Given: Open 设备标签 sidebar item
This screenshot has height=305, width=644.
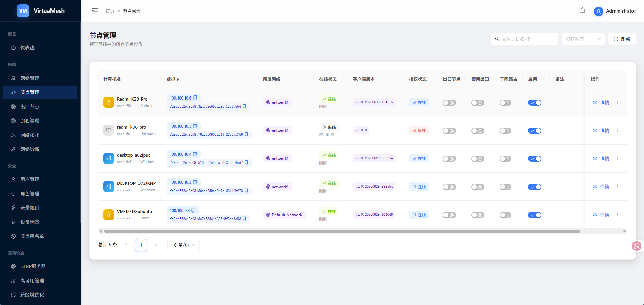Looking at the screenshot, I should pyautogui.click(x=40, y=222).
